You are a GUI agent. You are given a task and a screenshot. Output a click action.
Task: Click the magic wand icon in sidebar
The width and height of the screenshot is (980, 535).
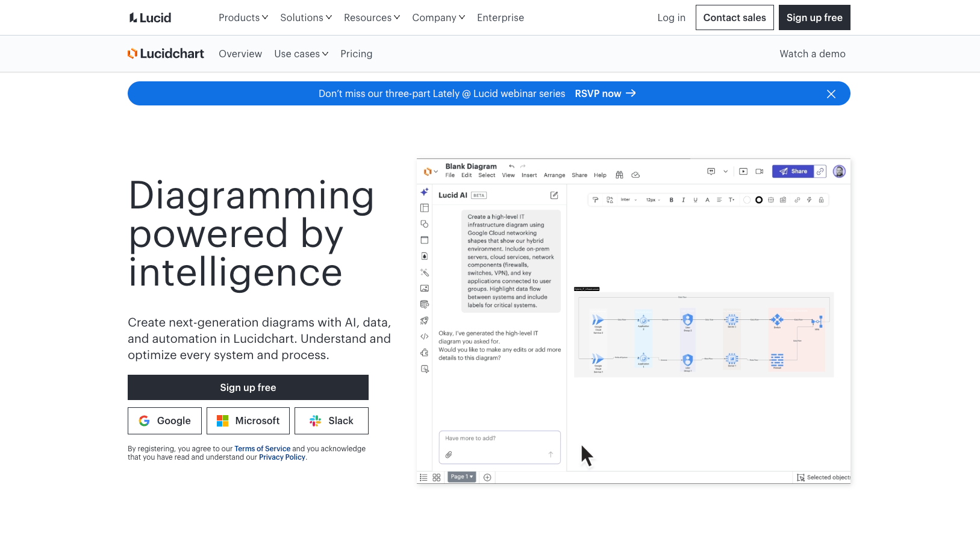coord(424,272)
